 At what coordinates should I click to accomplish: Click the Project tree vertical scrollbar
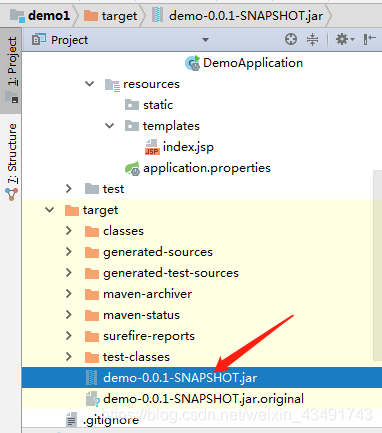377,265
